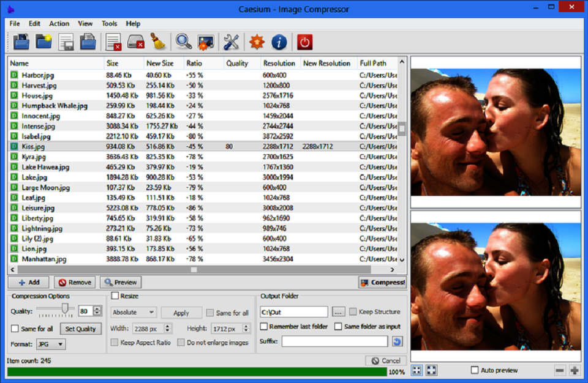Image resolution: width=588 pixels, height=383 pixels.
Task: Click the Open Folder toolbar icon
Action: point(43,42)
